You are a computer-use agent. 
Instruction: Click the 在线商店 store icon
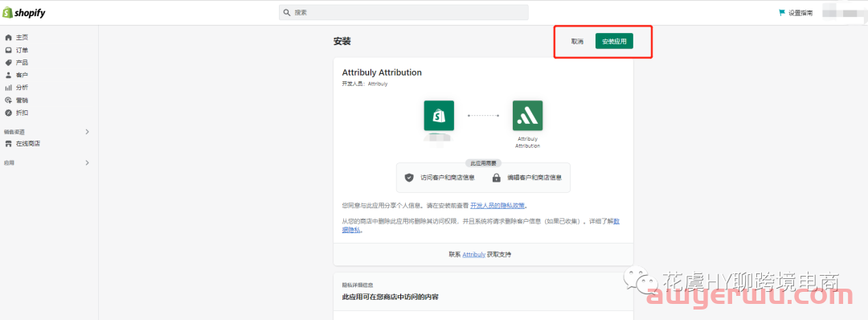coord(8,144)
